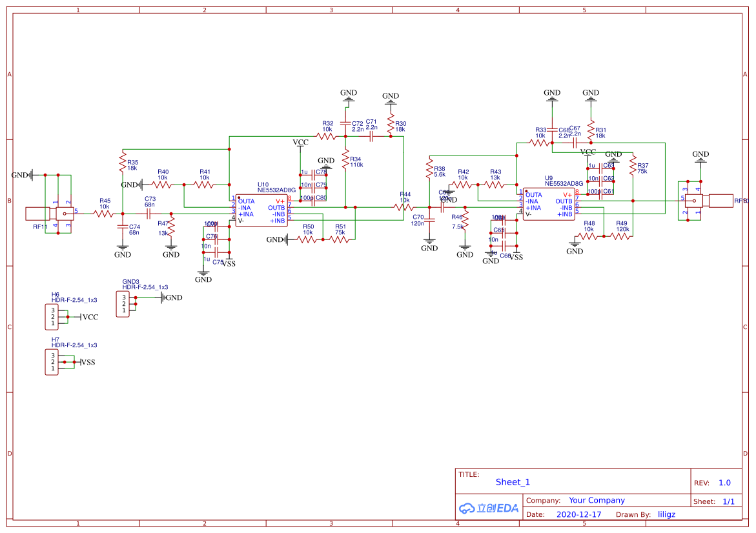Pick the R35 18k resistor symbol
The width and height of the screenshot is (756, 533).
(x=123, y=163)
